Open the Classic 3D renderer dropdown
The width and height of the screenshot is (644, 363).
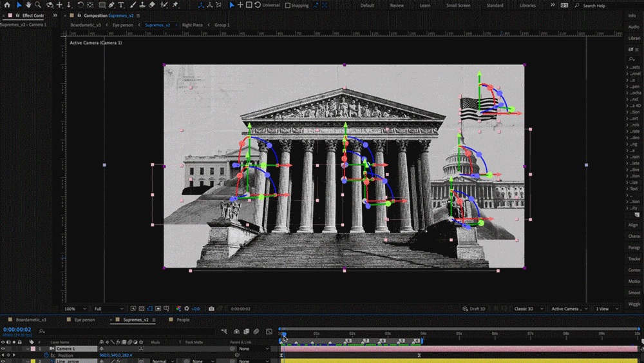coord(529,309)
